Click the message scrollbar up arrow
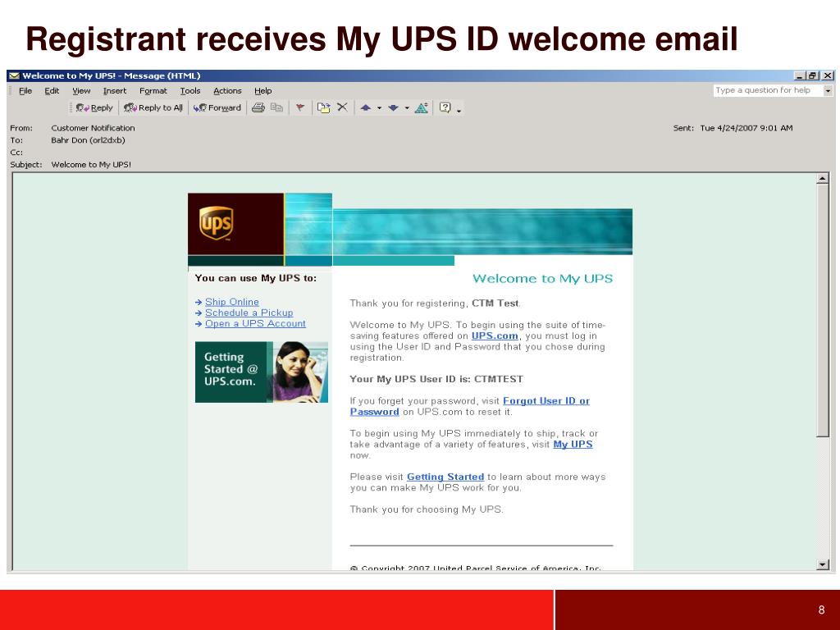This screenshot has width=840, height=630. pyautogui.click(x=822, y=178)
